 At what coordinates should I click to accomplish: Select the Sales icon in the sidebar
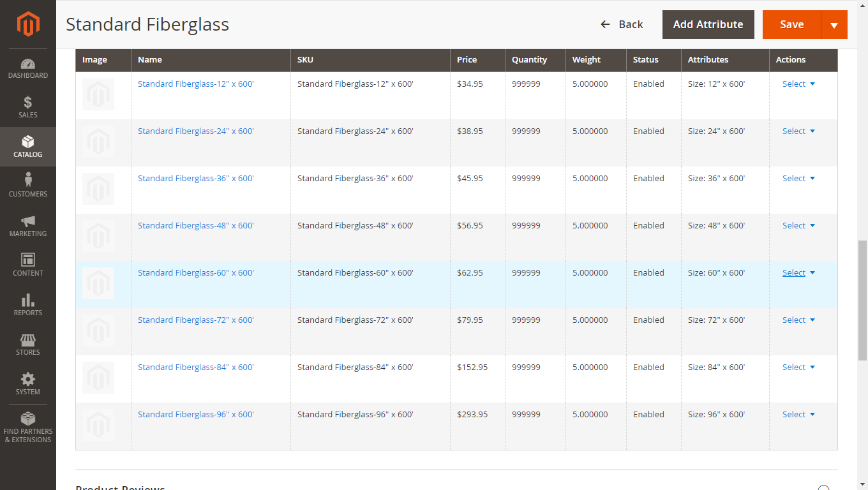[x=28, y=108]
